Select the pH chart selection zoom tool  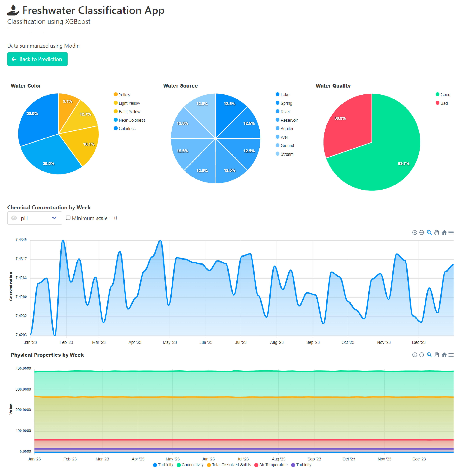(429, 232)
